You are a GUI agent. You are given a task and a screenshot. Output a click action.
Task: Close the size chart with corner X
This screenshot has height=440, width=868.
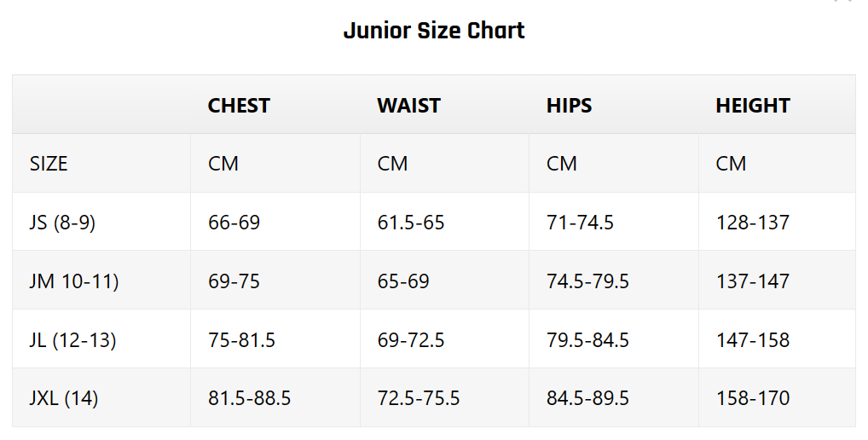tap(843, 1)
